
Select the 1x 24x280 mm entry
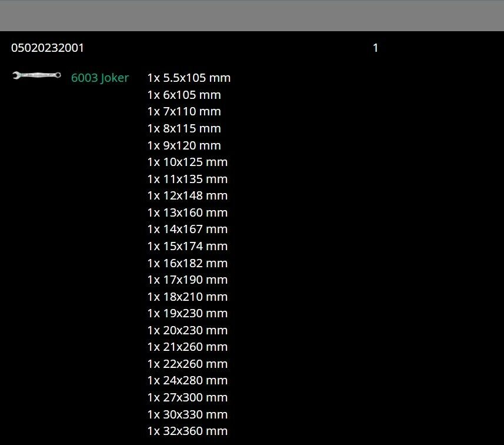tap(187, 380)
